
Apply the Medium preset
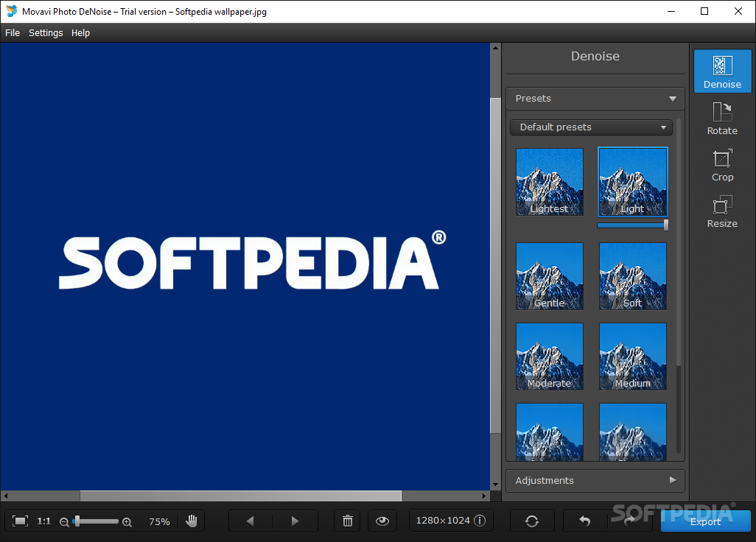tap(632, 356)
